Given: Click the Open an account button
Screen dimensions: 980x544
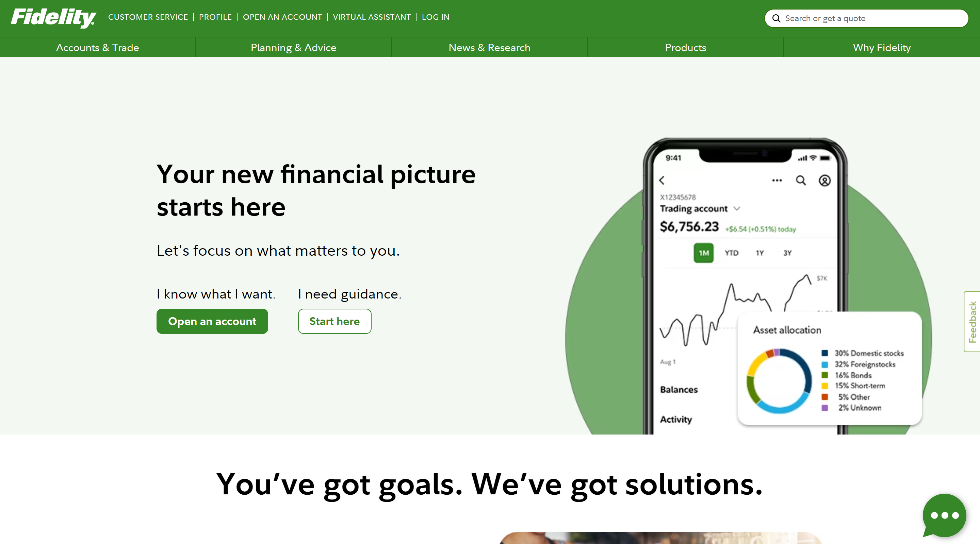Looking at the screenshot, I should coord(212,321).
